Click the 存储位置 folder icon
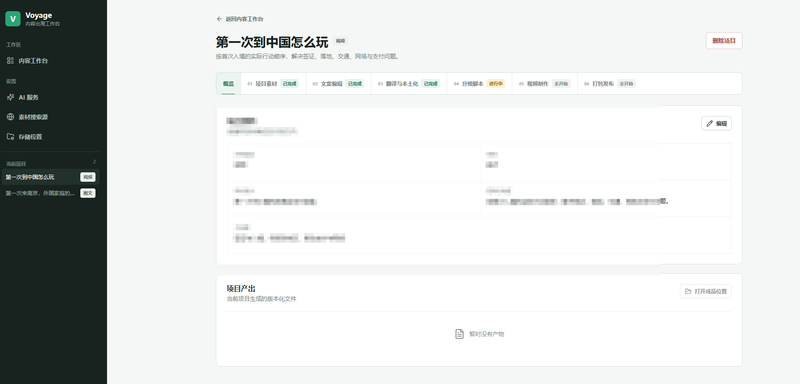 (x=10, y=137)
